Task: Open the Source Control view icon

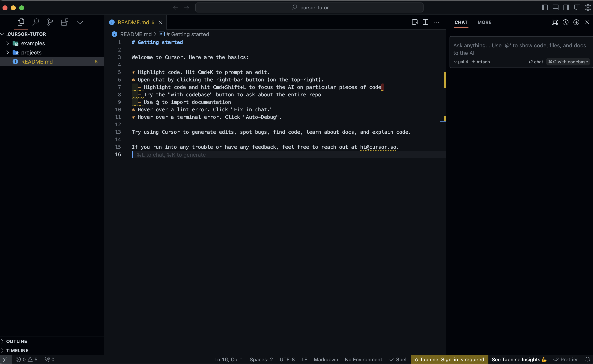Action: coord(50,22)
